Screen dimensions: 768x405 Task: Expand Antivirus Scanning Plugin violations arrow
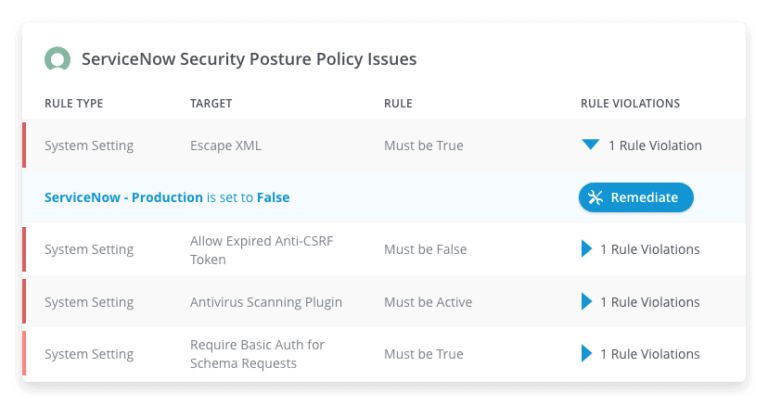[586, 302]
